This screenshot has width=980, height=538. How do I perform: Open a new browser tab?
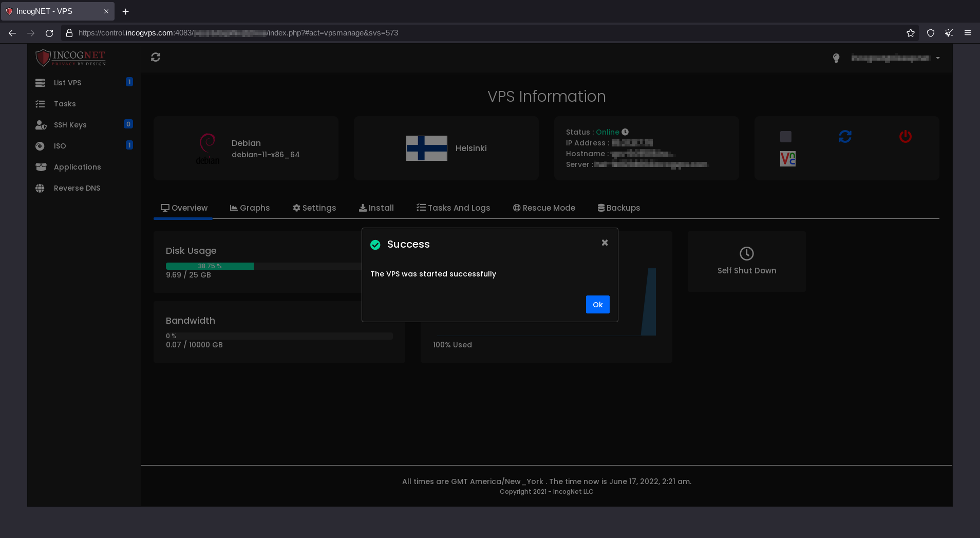[125, 11]
